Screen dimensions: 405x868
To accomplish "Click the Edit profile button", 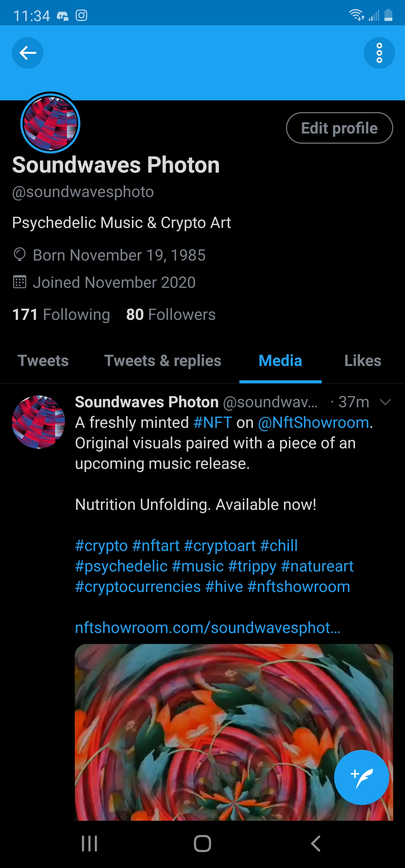I will 339,128.
